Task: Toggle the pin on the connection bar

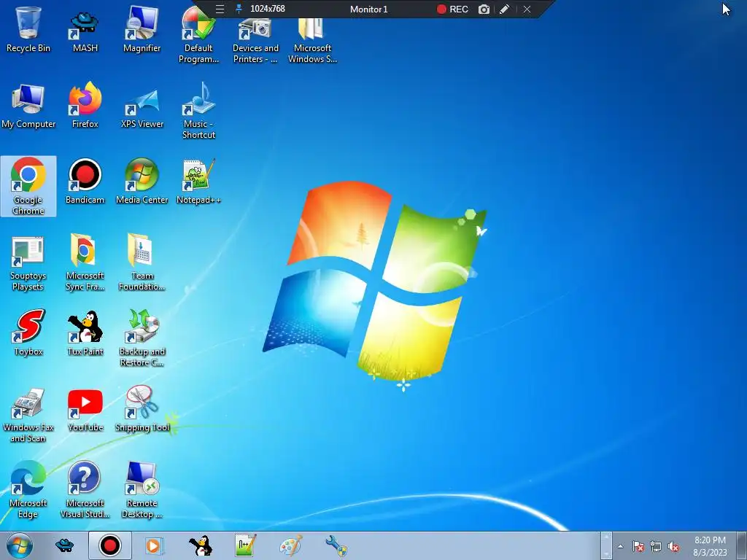Action: point(239,9)
